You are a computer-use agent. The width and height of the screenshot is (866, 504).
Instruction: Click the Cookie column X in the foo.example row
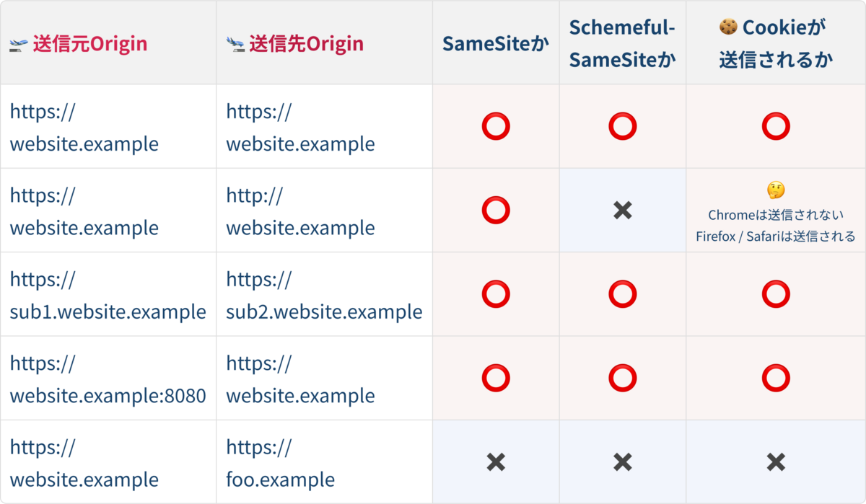click(x=776, y=462)
